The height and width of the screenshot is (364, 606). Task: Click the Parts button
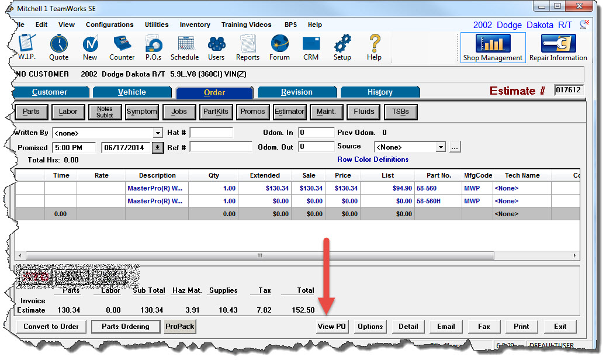click(32, 112)
